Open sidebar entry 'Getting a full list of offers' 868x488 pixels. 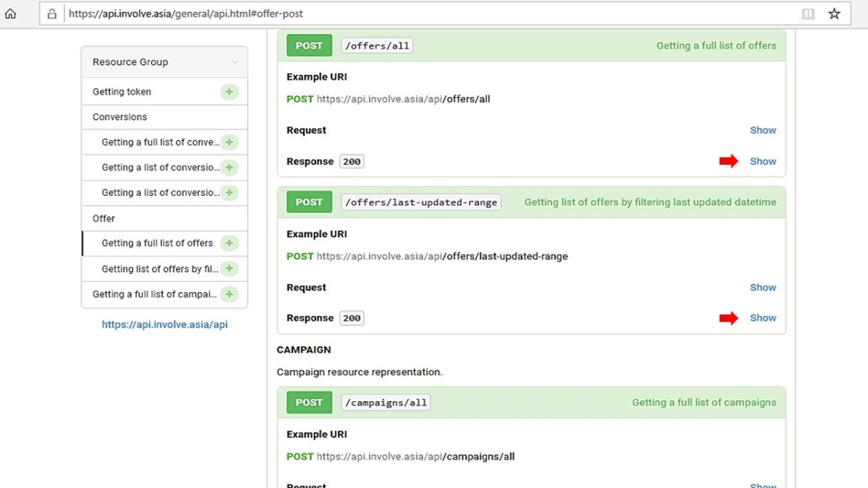click(x=158, y=244)
